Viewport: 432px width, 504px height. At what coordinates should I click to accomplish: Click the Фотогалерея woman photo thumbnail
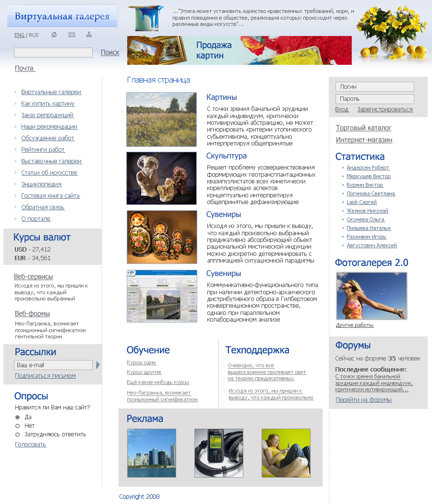click(372, 296)
